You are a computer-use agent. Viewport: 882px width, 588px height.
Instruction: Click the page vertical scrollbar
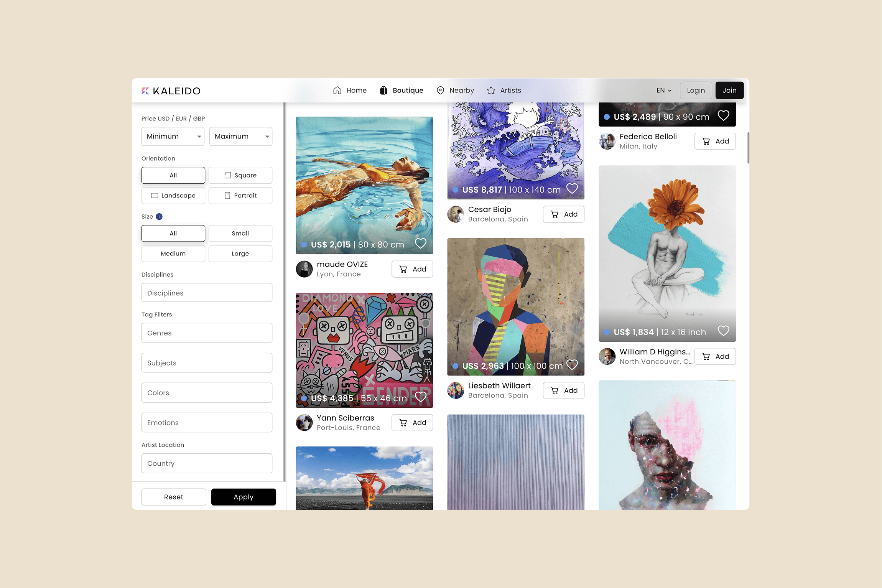(748, 148)
